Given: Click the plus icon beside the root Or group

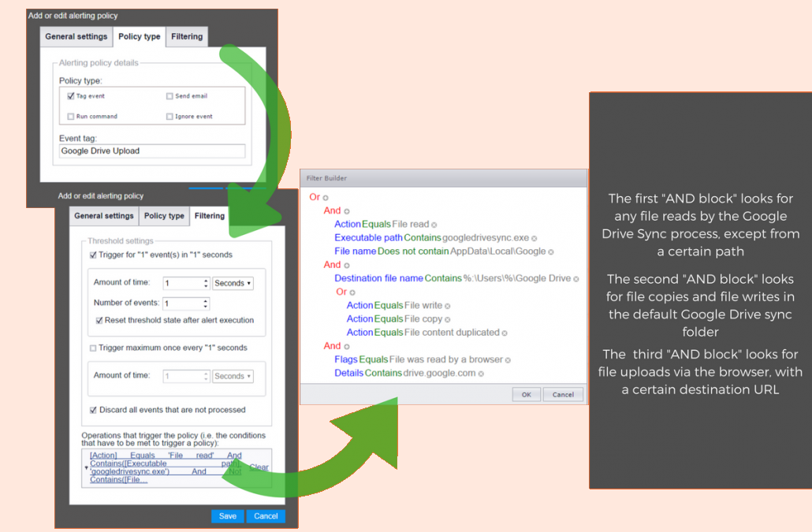Looking at the screenshot, I should coord(326,198).
